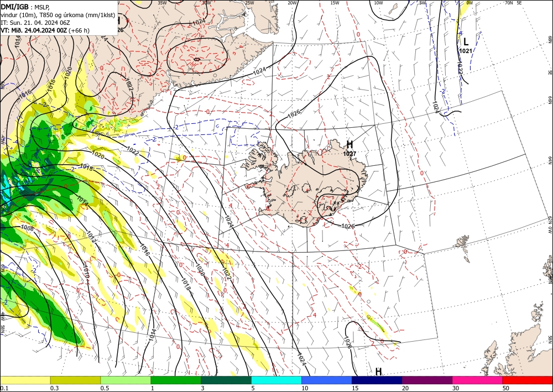The image size is (553, 392).
Task: Pick the blue 10–15 legend swatch
Action: coord(327,380)
